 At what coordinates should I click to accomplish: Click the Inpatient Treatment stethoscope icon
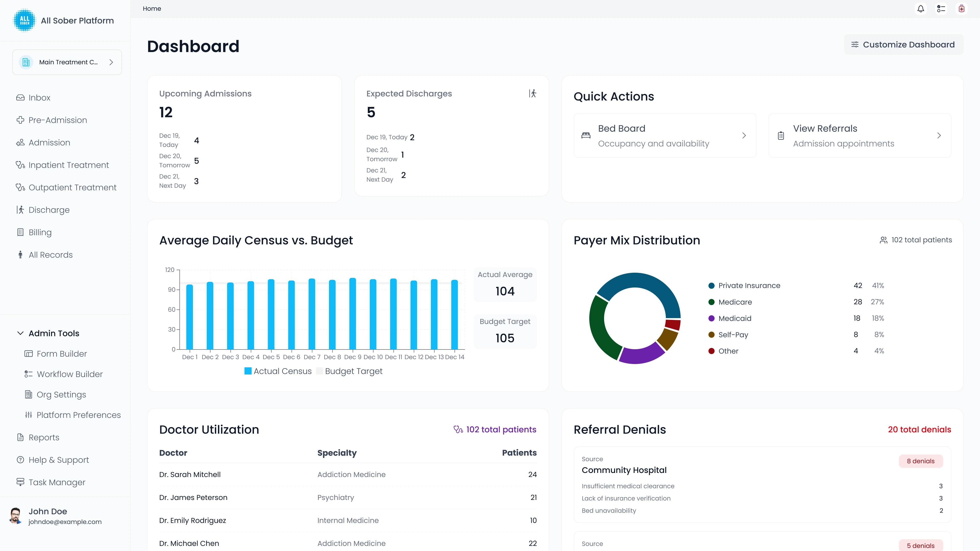pos(20,165)
